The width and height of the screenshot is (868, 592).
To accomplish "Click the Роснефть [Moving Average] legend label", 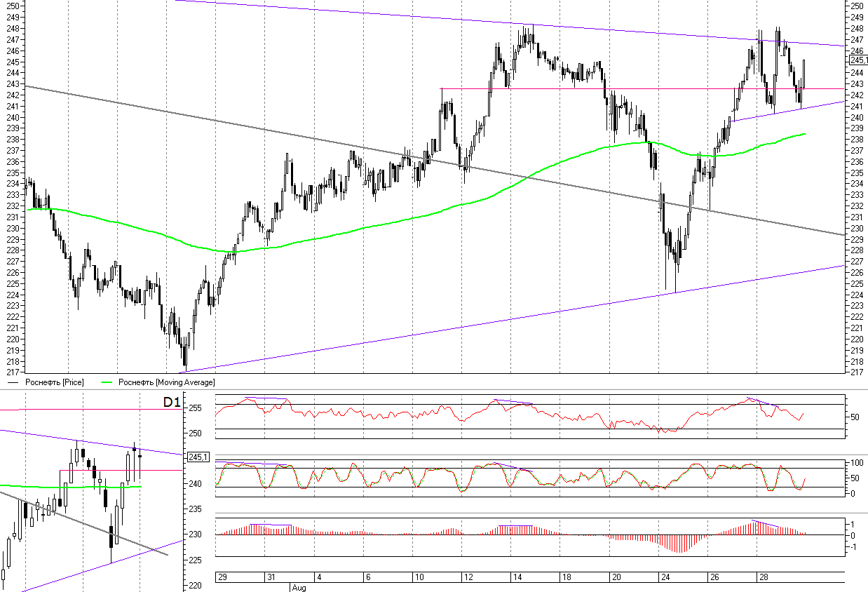I will coord(166,382).
